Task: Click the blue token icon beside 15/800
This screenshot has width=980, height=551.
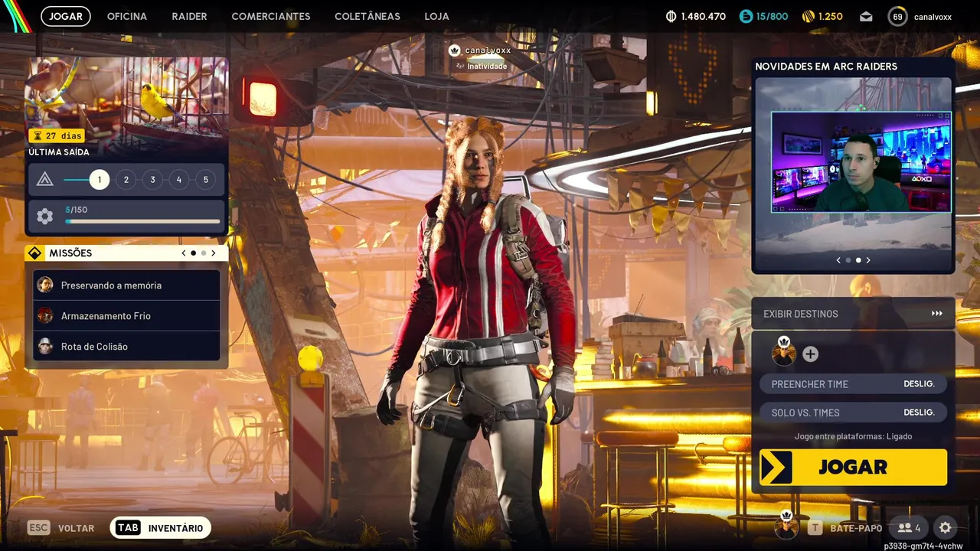Action: coord(746,16)
